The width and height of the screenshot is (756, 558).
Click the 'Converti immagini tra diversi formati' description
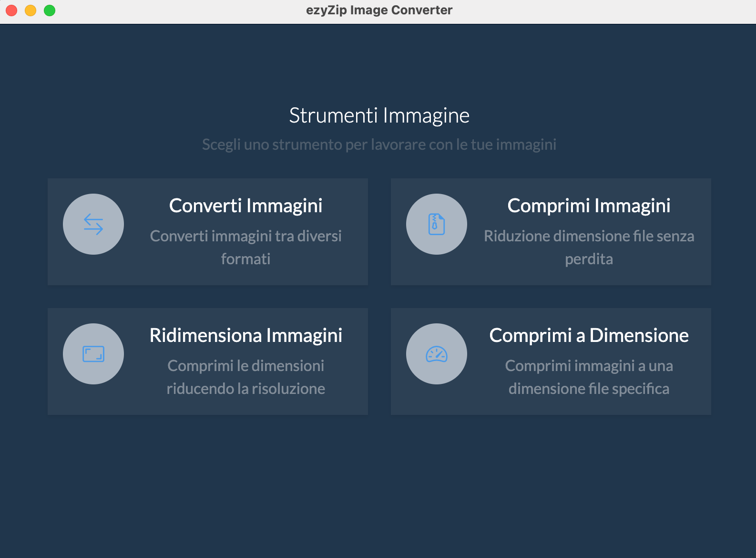(245, 247)
